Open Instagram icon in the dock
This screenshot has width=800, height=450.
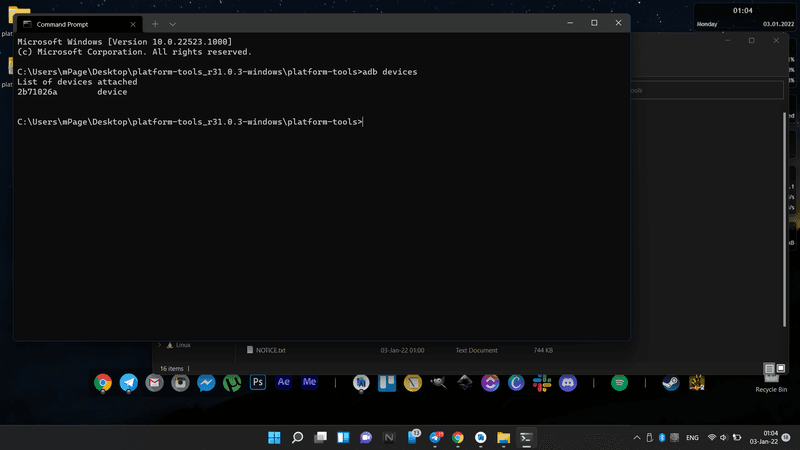(180, 383)
